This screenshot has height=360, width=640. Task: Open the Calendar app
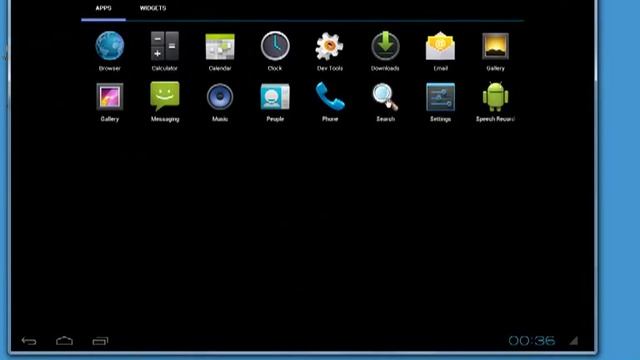220,47
